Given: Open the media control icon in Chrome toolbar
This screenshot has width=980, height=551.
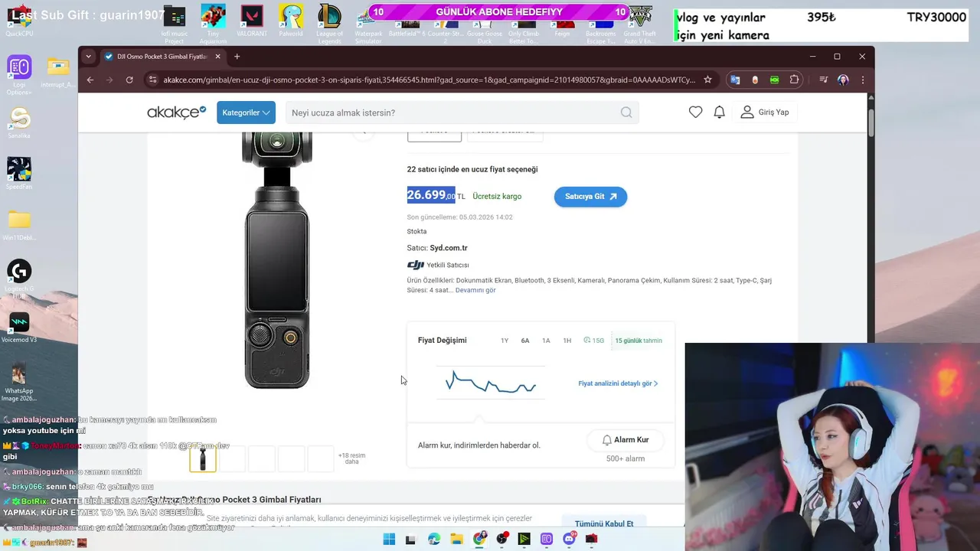Looking at the screenshot, I should pos(824,80).
